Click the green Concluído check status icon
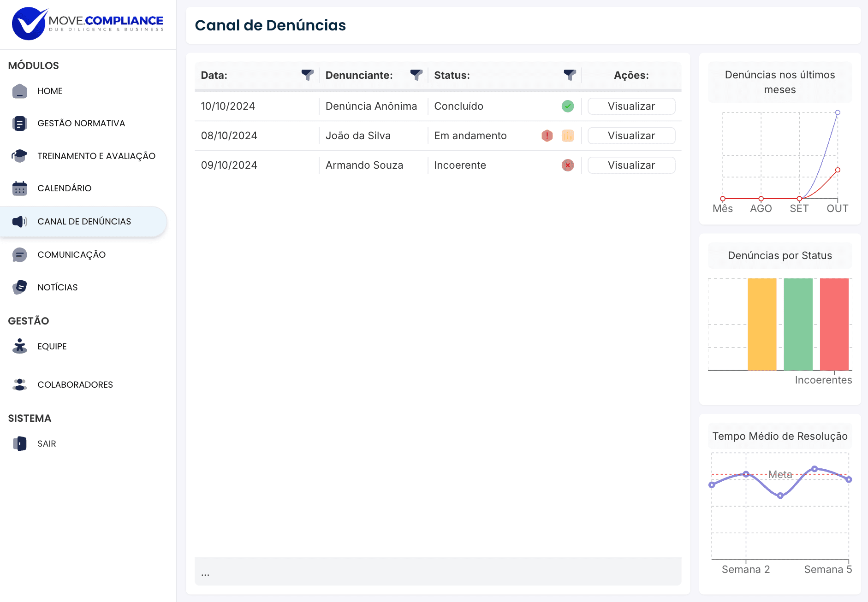The width and height of the screenshot is (868, 602). (568, 106)
